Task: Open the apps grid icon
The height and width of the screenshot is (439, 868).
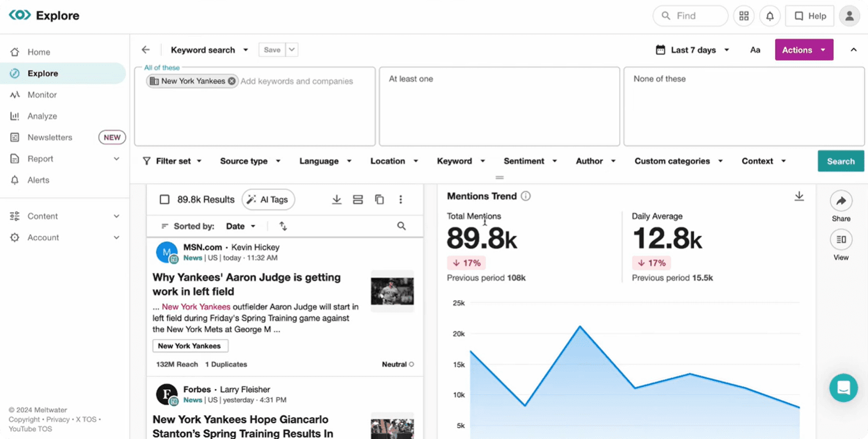Action: 744,16
